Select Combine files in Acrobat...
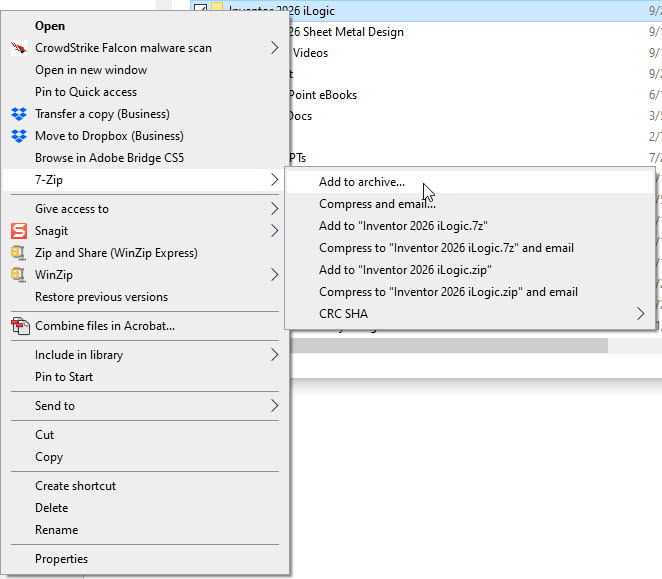The height and width of the screenshot is (579, 662). pyautogui.click(x=146, y=326)
